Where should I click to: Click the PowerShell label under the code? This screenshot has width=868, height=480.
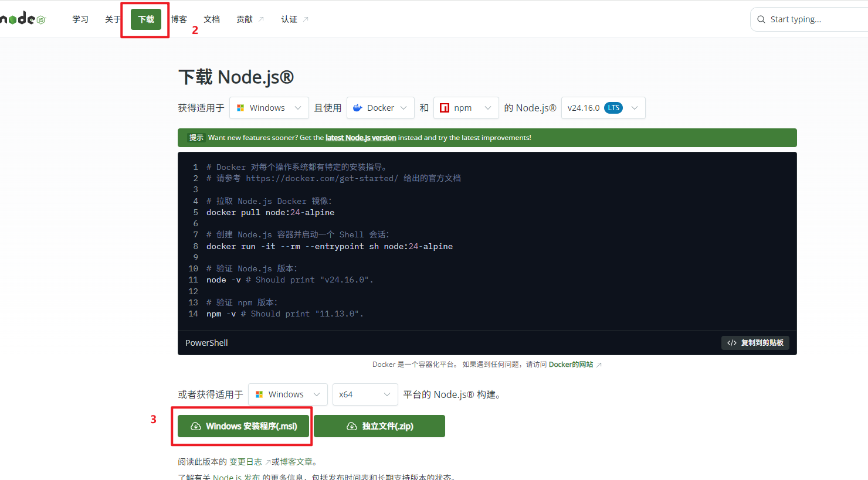[206, 343]
